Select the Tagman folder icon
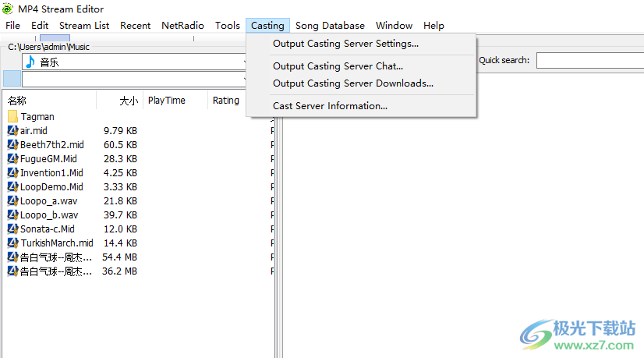This screenshot has height=358, width=644. click(12, 117)
